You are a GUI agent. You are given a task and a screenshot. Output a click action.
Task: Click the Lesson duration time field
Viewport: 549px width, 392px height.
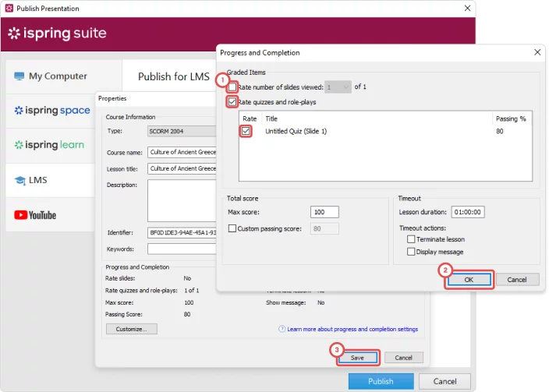(x=468, y=212)
